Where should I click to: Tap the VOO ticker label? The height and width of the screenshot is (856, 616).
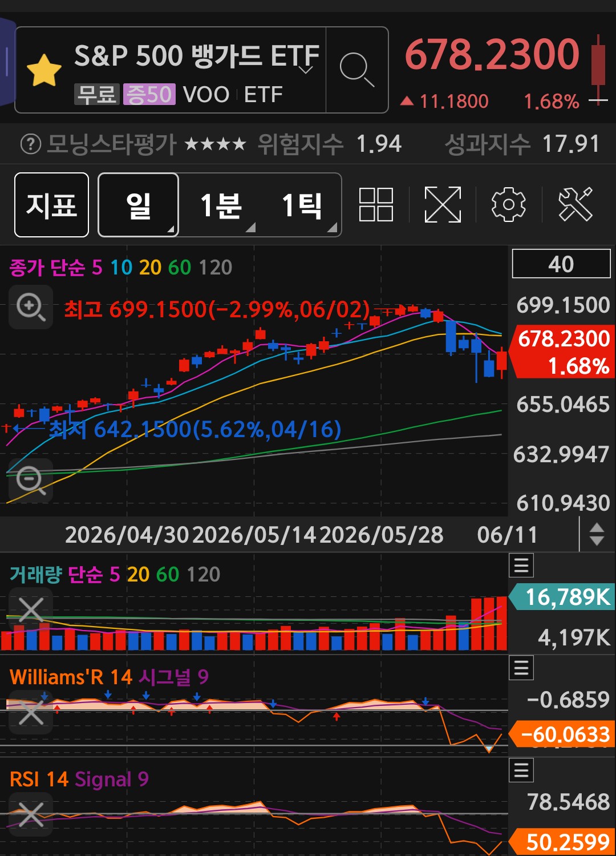pyautogui.click(x=206, y=94)
